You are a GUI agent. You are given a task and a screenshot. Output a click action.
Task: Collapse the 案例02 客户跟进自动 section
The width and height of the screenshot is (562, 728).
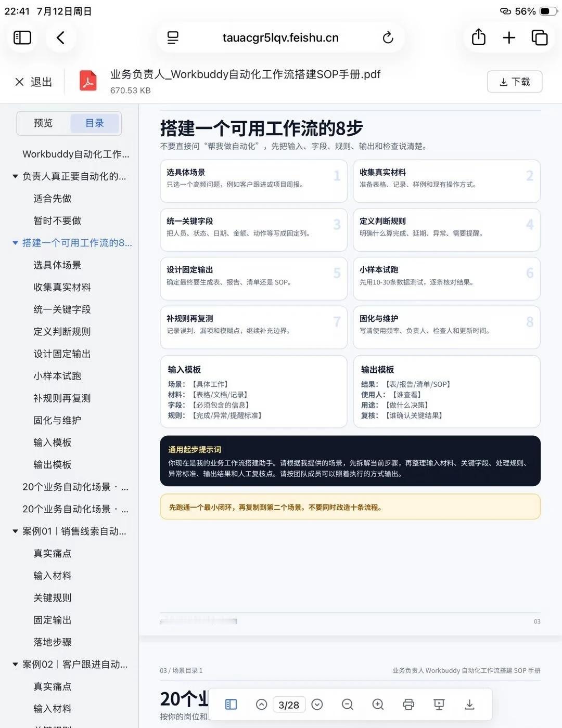[15, 664]
